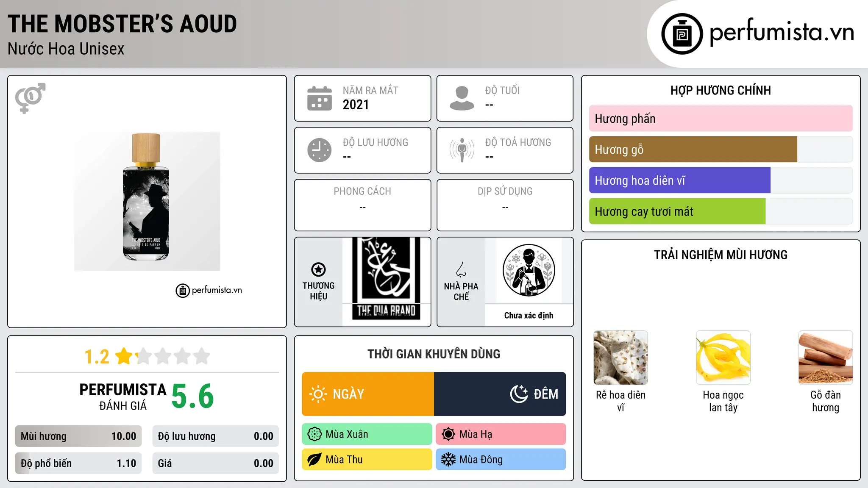This screenshot has height=488, width=868.
Task: Click the leaf icon for Mùa Thu
Action: coord(314,460)
